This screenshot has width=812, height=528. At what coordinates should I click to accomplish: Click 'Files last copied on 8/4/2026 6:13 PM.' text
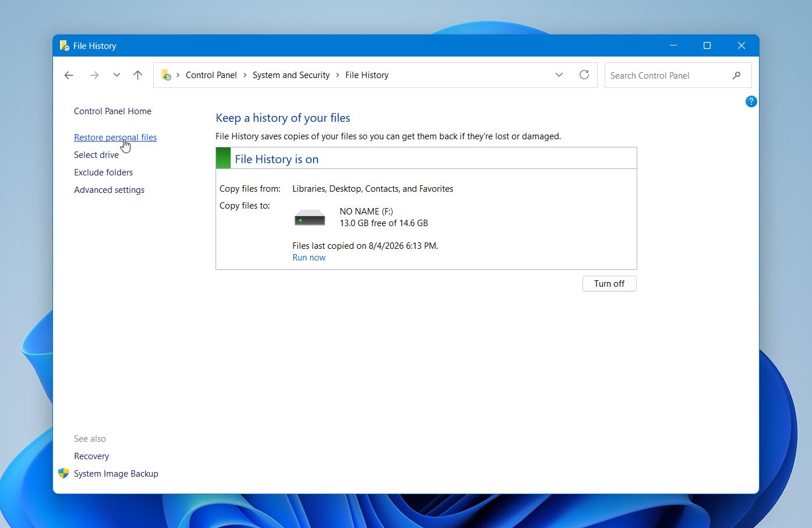point(365,246)
